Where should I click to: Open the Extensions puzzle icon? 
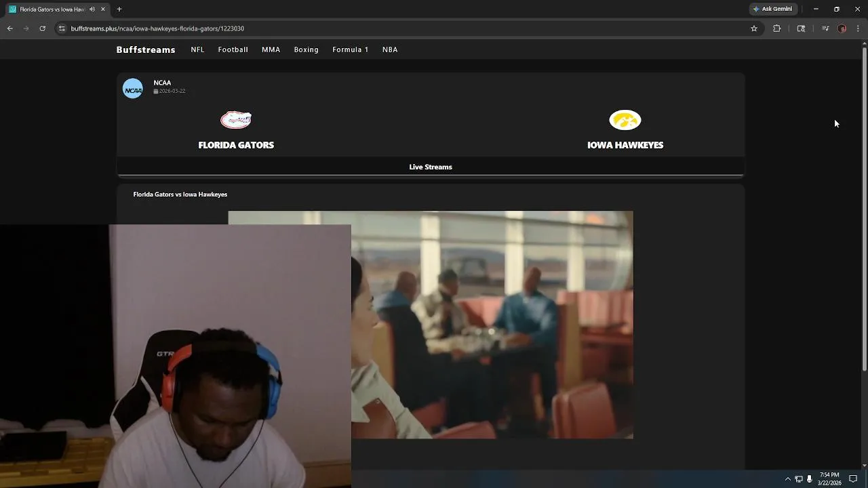(x=777, y=28)
